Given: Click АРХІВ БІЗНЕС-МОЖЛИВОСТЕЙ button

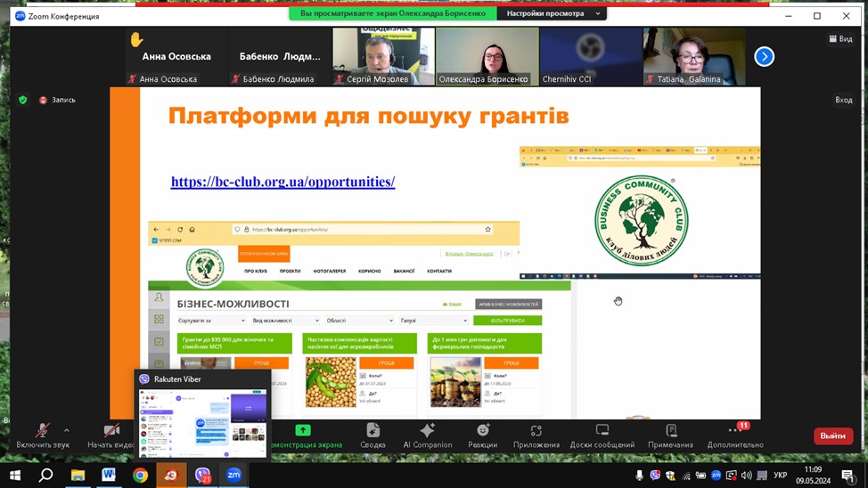Looking at the screenshot, I should pos(508,305).
